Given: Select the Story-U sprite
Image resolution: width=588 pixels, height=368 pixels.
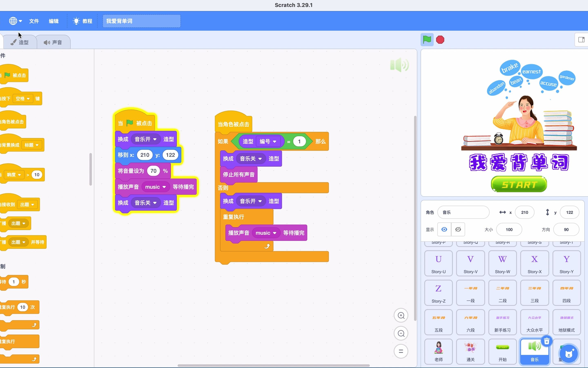Looking at the screenshot, I should click(x=438, y=263).
